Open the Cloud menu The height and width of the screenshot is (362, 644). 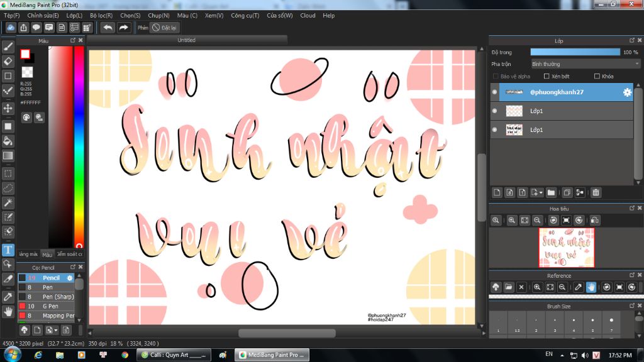[308, 16]
